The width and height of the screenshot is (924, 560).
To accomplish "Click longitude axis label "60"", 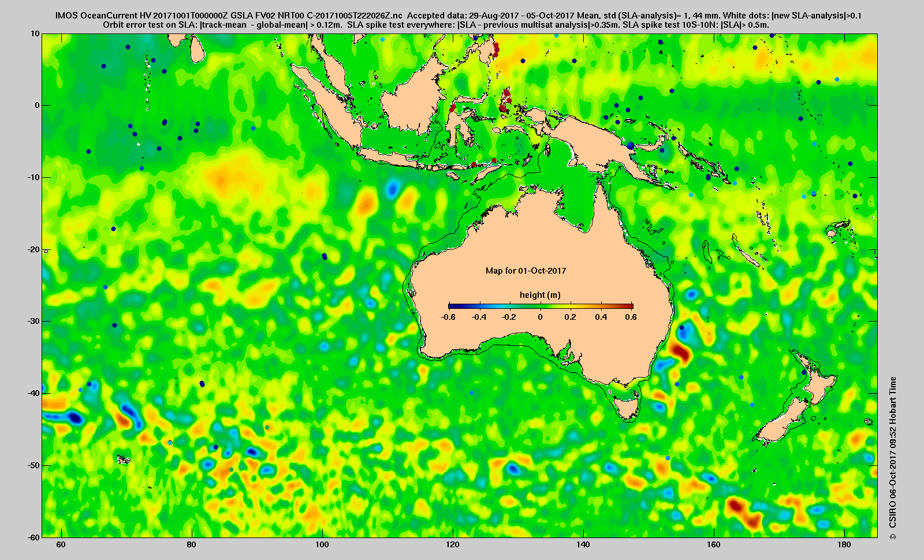I will tap(61, 544).
